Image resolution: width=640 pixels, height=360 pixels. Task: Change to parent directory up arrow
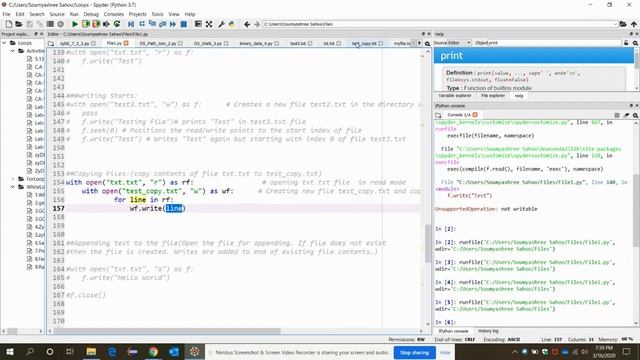click(x=634, y=24)
